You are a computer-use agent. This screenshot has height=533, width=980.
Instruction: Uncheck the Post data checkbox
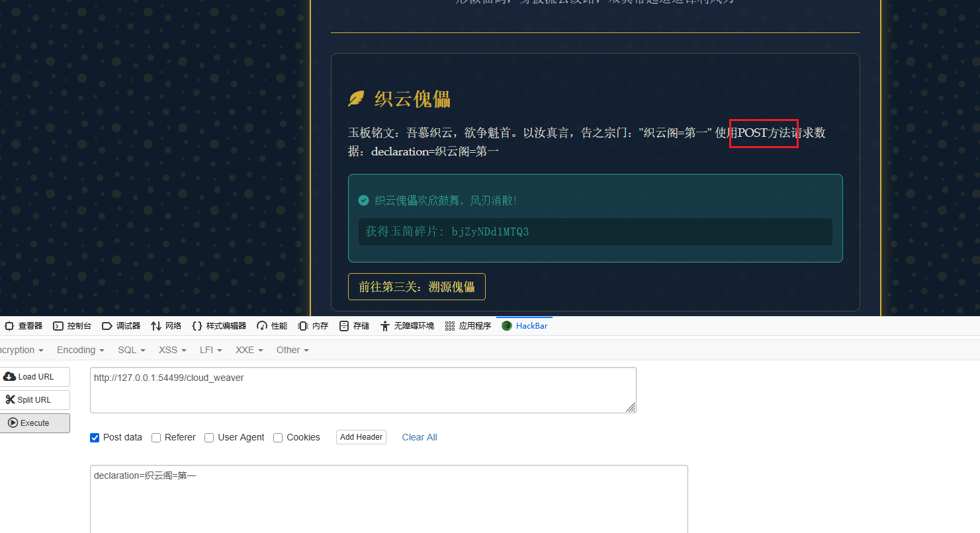pos(95,438)
